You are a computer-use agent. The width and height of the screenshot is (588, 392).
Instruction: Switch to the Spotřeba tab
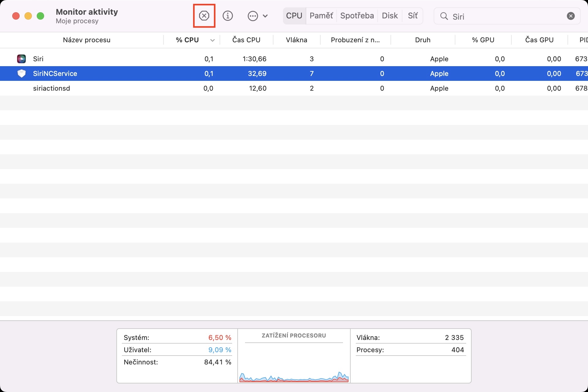coord(357,16)
